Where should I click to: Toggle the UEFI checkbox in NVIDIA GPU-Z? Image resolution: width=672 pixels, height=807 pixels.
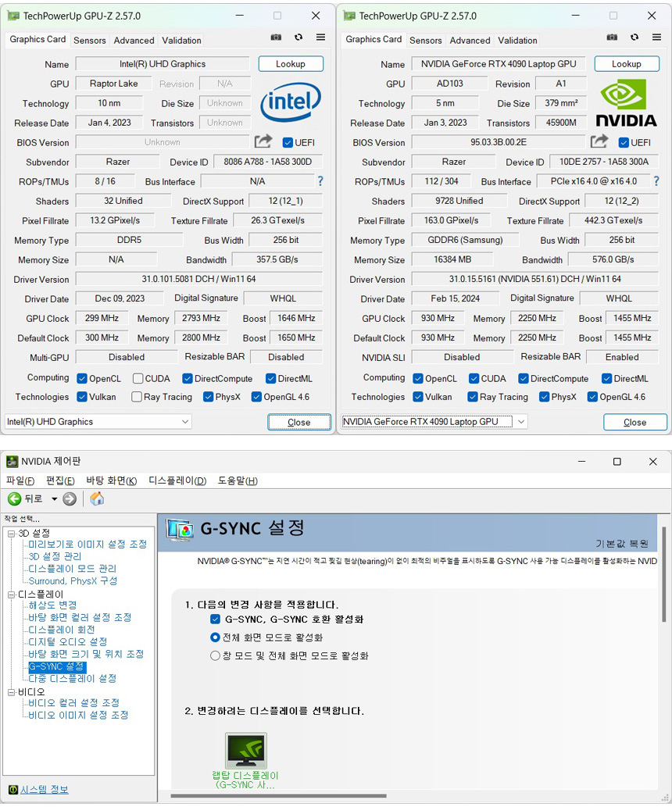tap(624, 142)
